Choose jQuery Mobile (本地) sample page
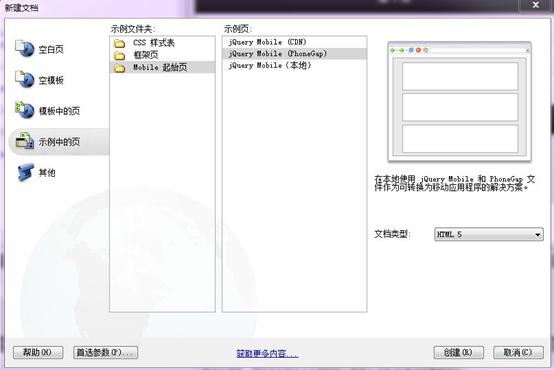 [x=294, y=65]
